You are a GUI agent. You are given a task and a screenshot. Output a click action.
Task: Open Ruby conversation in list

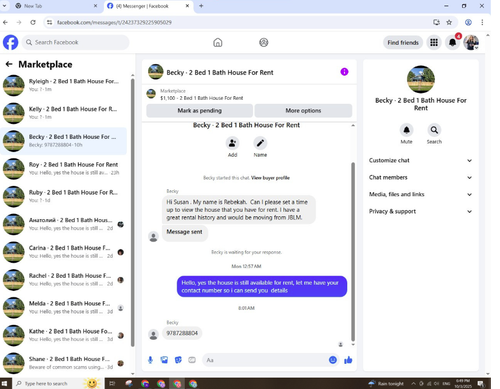pyautogui.click(x=64, y=196)
